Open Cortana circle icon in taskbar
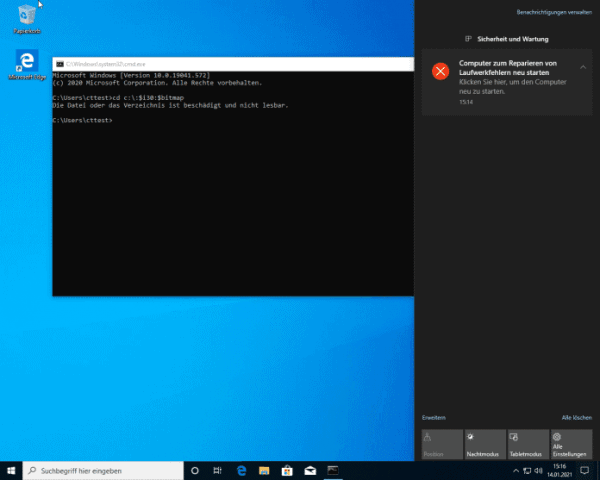The height and width of the screenshot is (480, 600). tap(195, 470)
